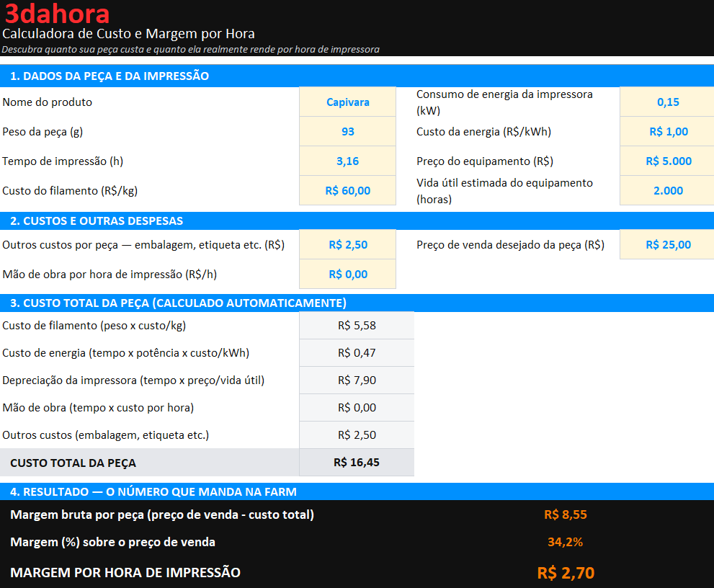
Task: Select the print time cell 3,16
Action: [x=347, y=161]
